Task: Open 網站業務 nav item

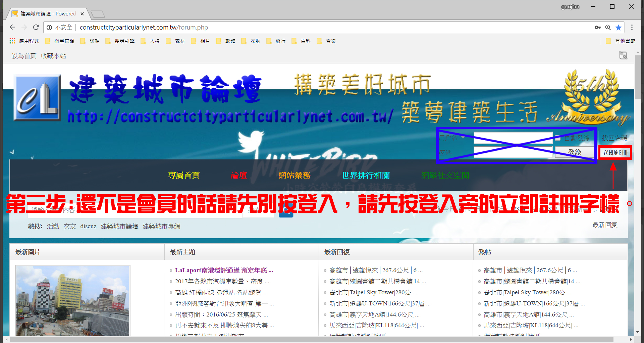Action: (x=294, y=175)
